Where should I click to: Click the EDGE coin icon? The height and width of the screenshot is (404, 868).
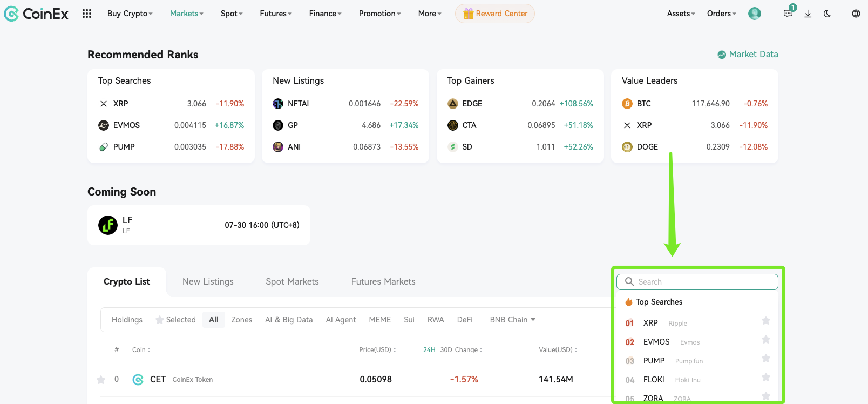point(453,104)
